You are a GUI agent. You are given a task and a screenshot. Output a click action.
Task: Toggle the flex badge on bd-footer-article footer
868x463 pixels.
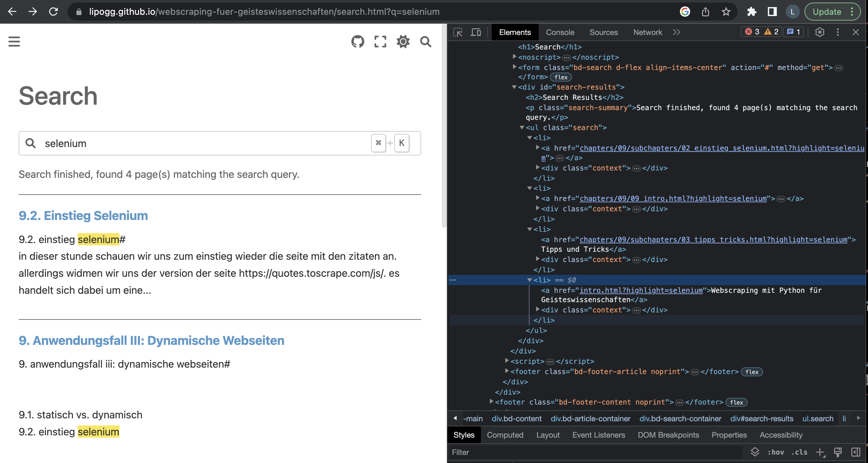752,372
